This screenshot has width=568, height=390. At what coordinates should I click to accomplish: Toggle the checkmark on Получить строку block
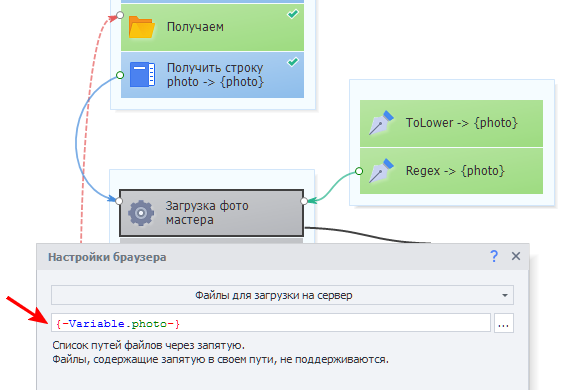coord(293,62)
